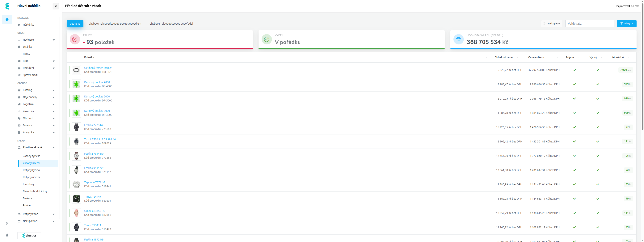Close the Hlavní nabídka sidebar panel
Screen dimensions: 644x242
click(x=56, y=6)
